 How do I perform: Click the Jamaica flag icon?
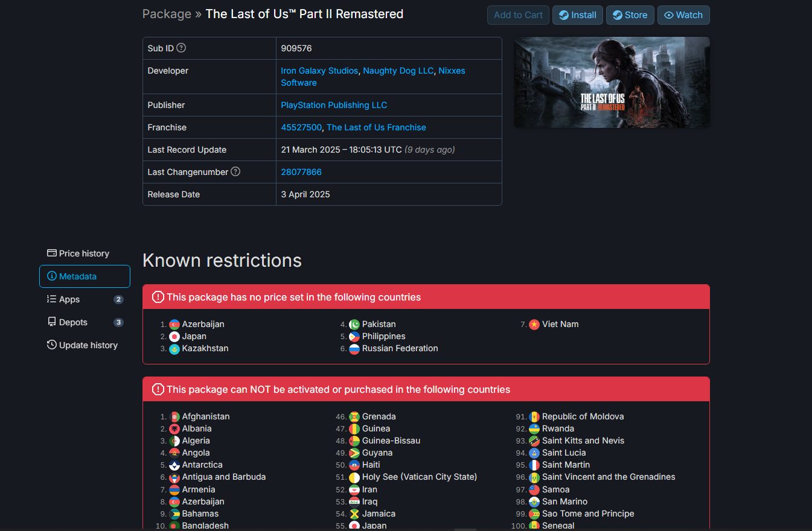coord(354,514)
